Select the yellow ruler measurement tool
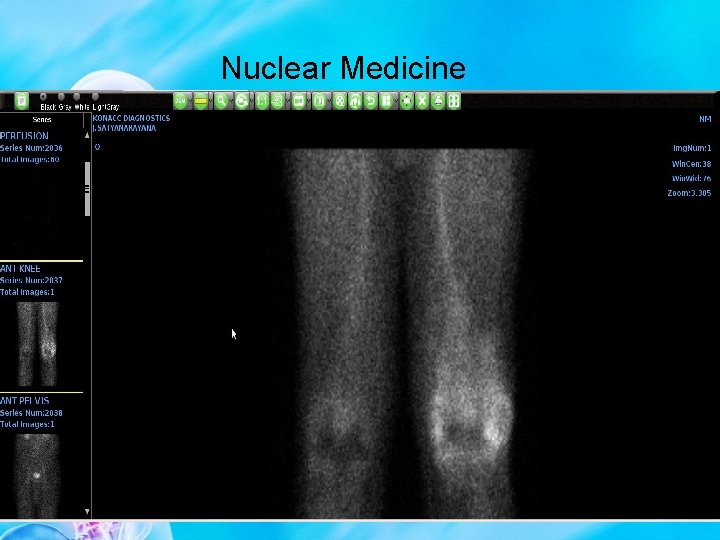This screenshot has height=540, width=720. pos(201,101)
